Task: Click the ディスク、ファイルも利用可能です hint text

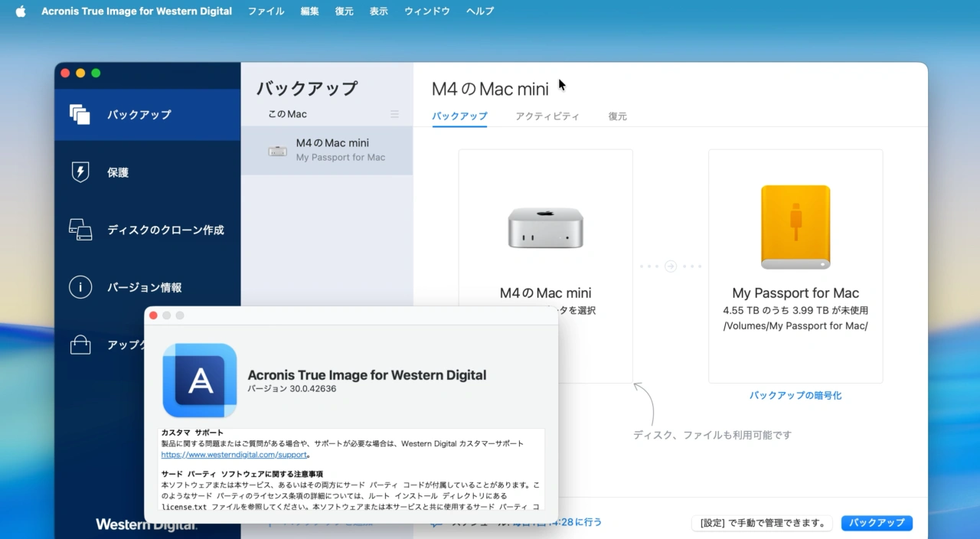Action: (712, 435)
